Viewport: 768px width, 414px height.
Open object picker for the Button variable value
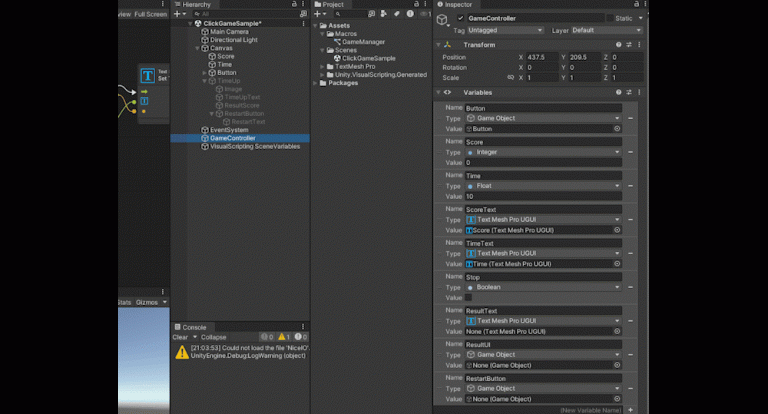pos(617,129)
